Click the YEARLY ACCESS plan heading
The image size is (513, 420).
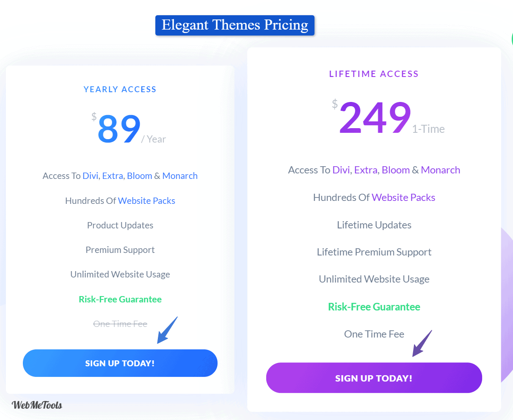[120, 89]
